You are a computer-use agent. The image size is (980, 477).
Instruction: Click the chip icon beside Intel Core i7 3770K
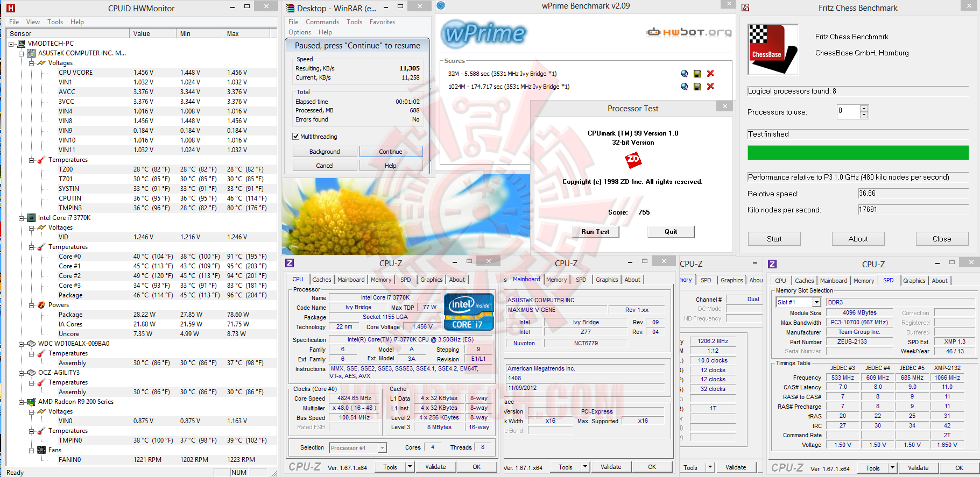[x=32, y=218]
